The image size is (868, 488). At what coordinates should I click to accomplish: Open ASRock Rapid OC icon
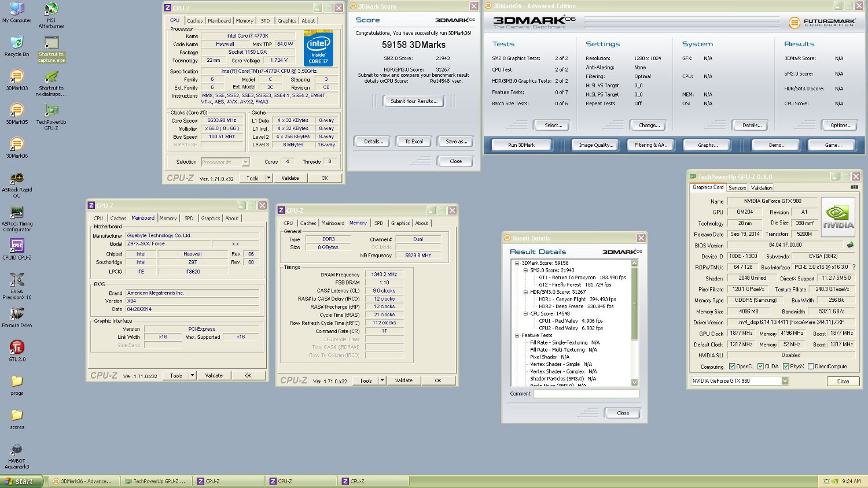pyautogui.click(x=17, y=184)
